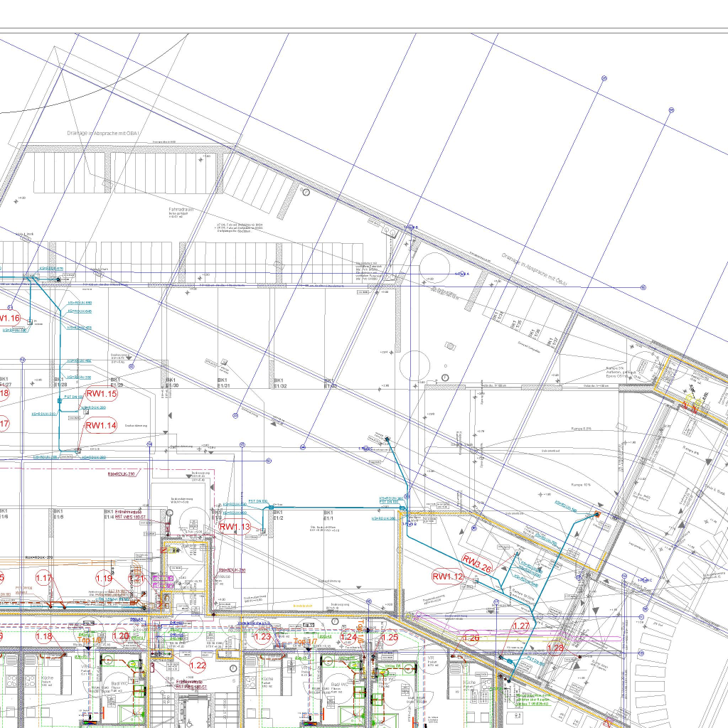Click the red 1.27 circle marker

(521, 626)
